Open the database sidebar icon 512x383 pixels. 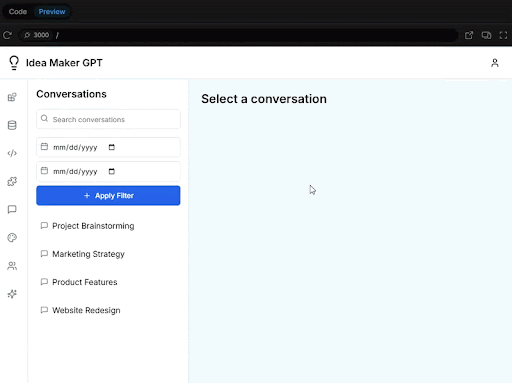12,125
